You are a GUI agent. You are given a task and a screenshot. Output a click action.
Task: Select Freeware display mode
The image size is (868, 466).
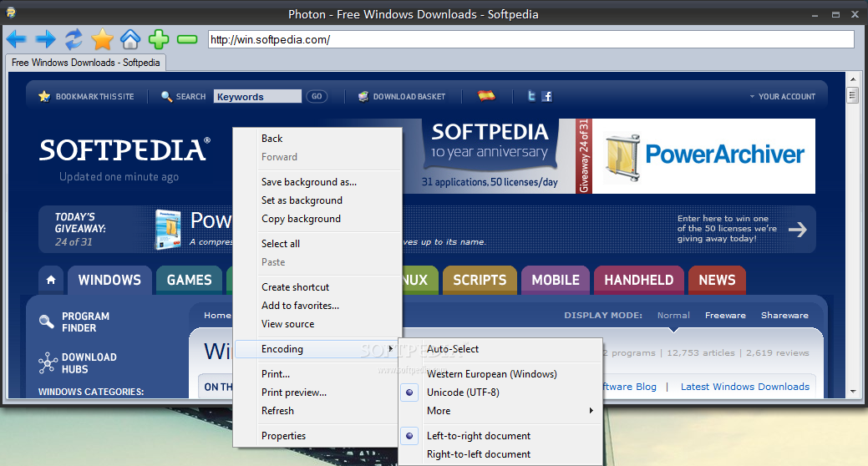click(725, 316)
